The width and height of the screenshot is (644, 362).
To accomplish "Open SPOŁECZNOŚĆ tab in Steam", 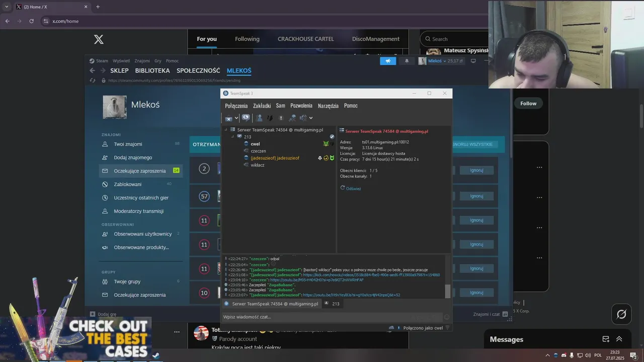I will pos(198,71).
